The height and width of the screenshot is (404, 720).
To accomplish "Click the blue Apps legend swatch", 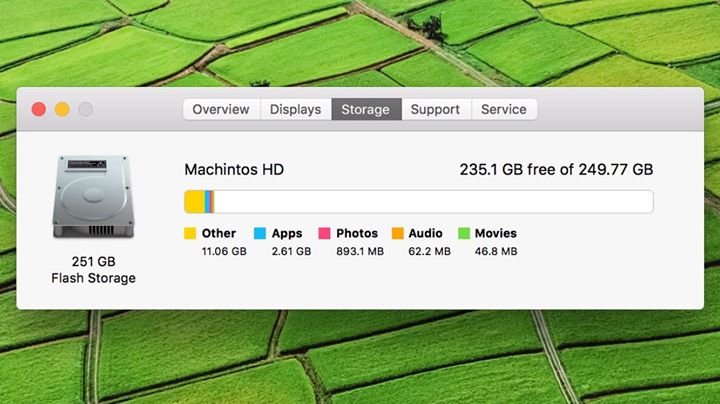I will coord(260,233).
